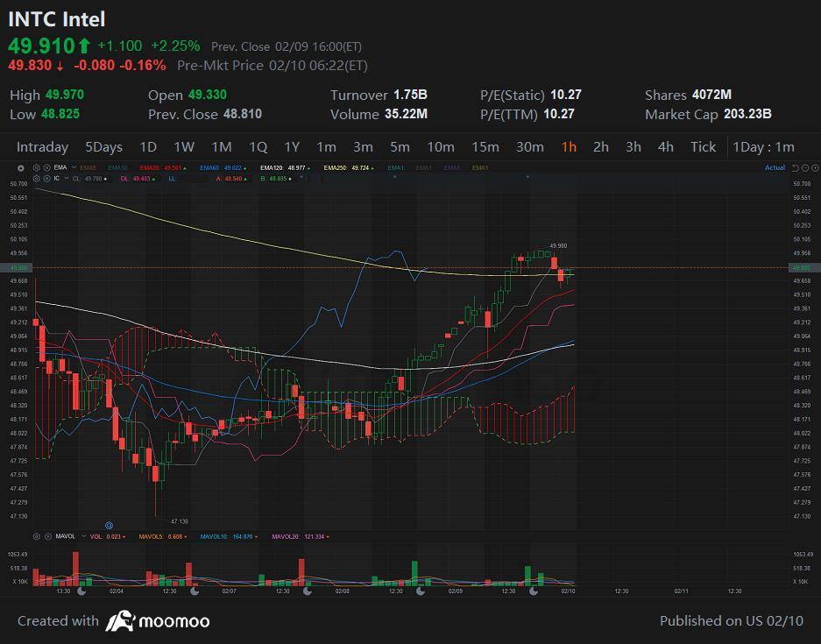Screen dimensions: 821x644
Task: Zoom in chart with the plus icon
Action: coord(815,167)
